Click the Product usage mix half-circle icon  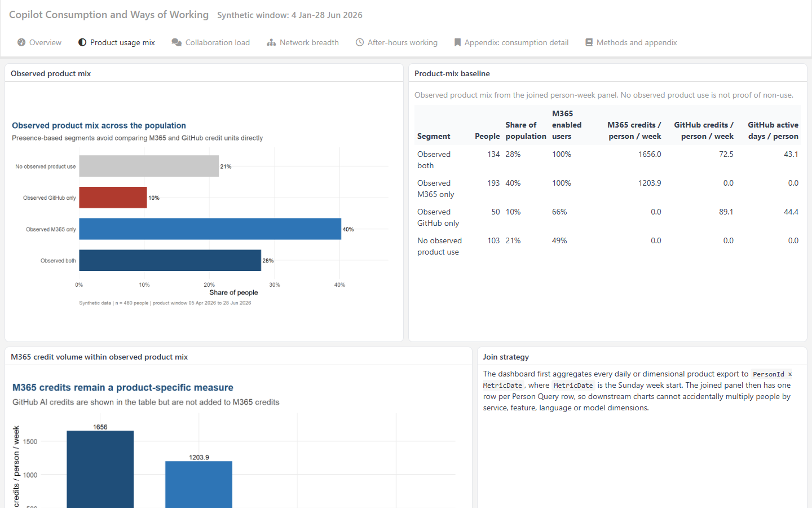point(82,42)
